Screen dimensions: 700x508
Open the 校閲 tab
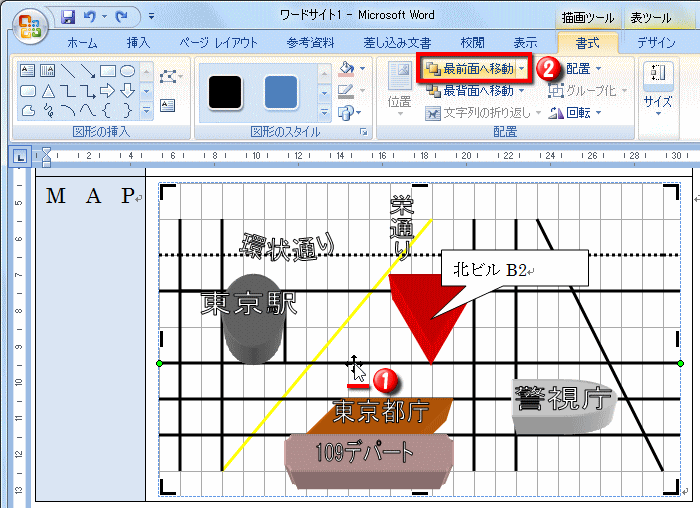click(x=472, y=43)
